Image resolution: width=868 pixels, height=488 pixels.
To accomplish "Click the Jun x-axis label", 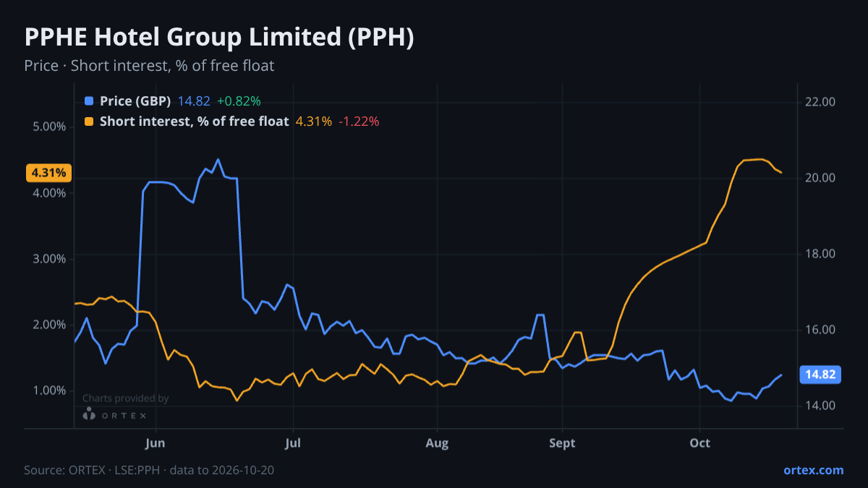I will (156, 442).
